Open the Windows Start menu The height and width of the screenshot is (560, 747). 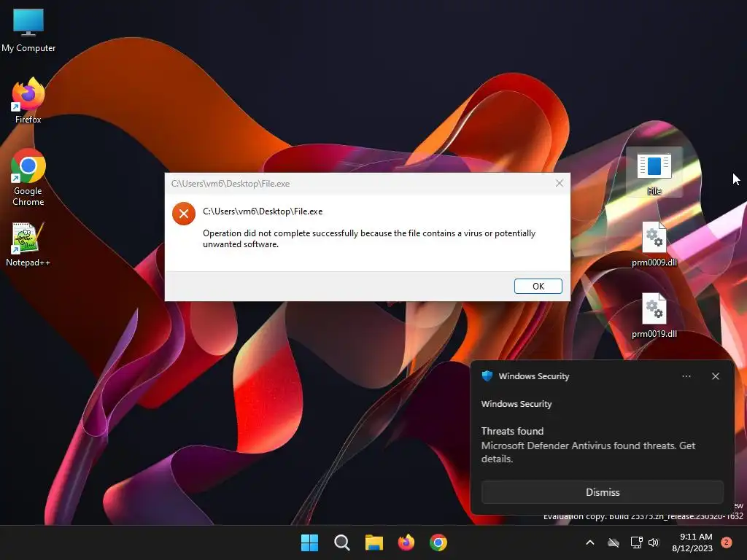(309, 542)
